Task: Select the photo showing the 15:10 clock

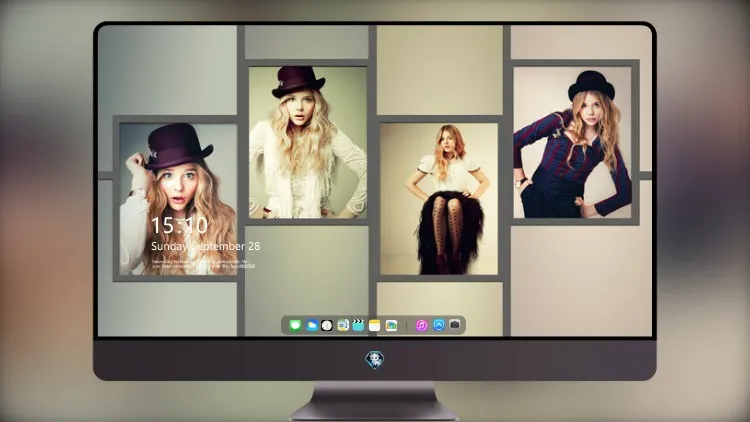Action: point(178,199)
